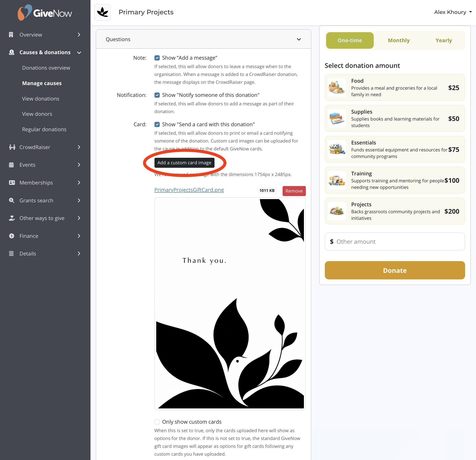Click the Finance dollar badge icon
The image size is (476, 460).
click(11, 236)
